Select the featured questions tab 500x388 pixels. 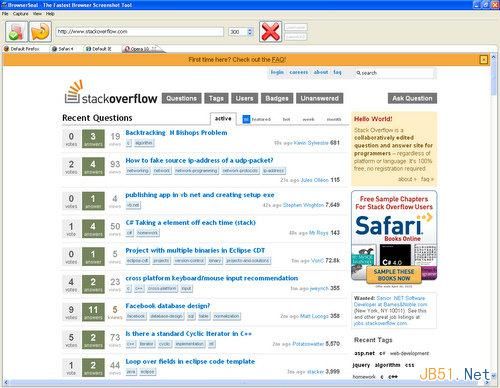pos(261,119)
